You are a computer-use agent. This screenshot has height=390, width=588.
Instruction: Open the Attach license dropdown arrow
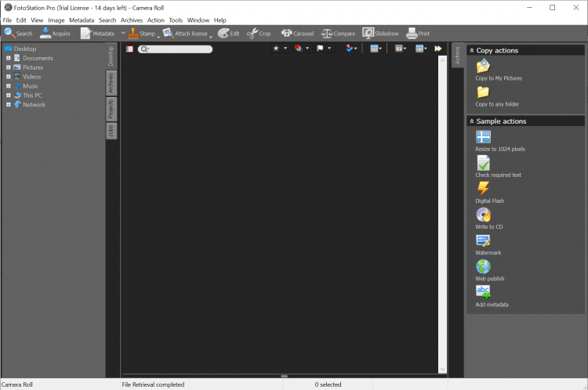[x=211, y=37]
